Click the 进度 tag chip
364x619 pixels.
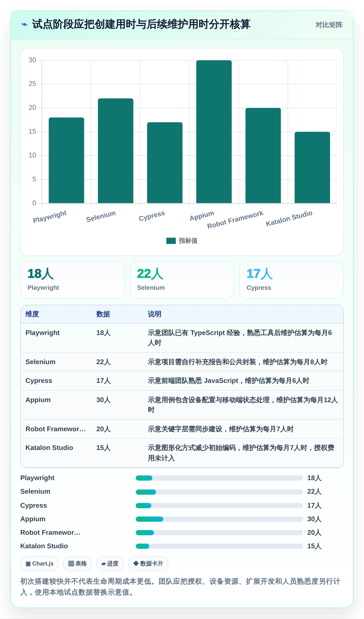[110, 564]
